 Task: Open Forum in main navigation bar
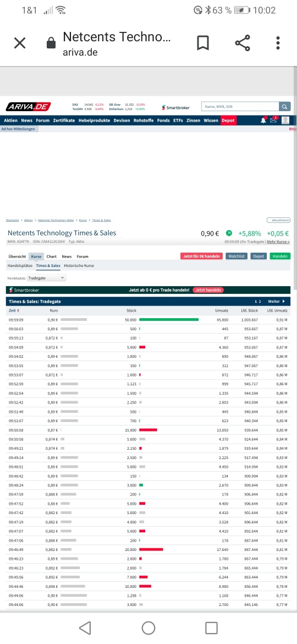pos(43,121)
